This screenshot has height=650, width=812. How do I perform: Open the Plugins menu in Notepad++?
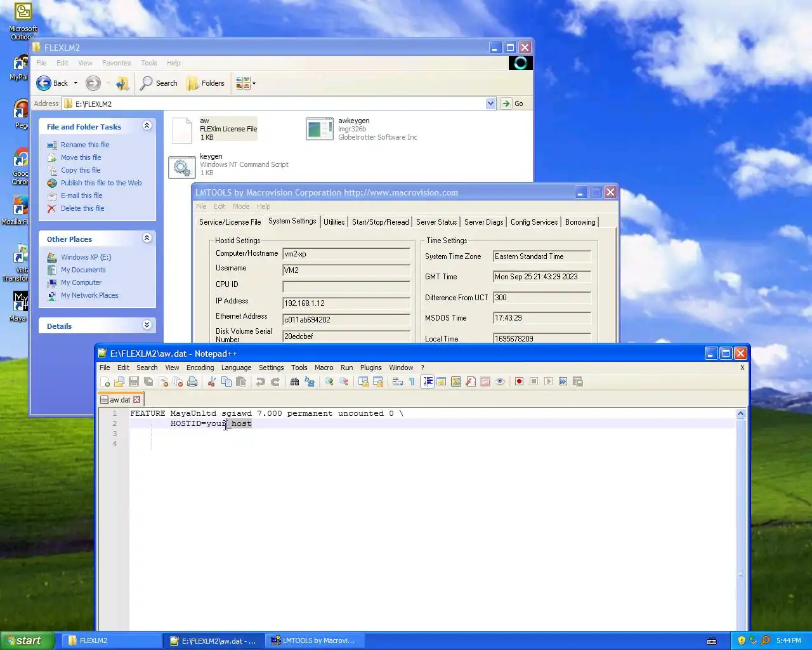point(370,368)
